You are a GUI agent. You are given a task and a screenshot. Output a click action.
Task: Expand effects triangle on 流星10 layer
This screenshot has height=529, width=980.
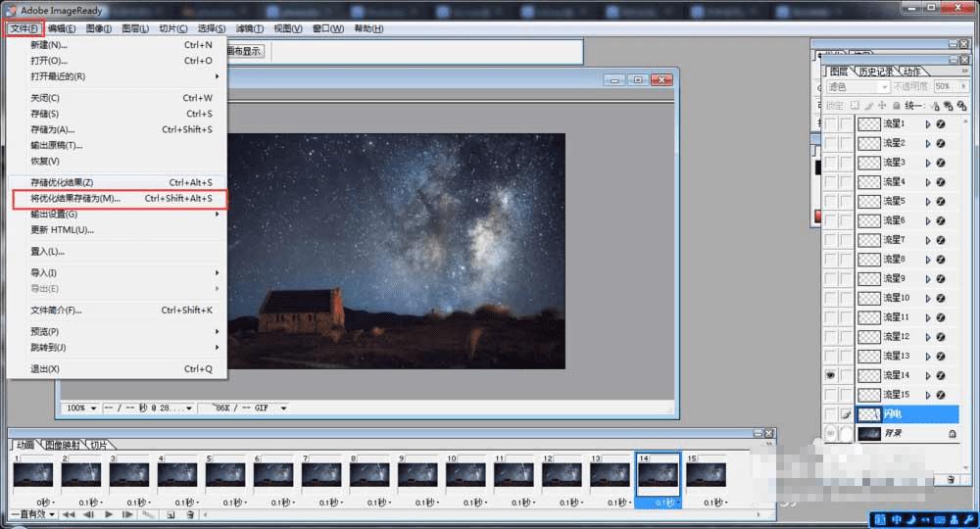coord(928,299)
